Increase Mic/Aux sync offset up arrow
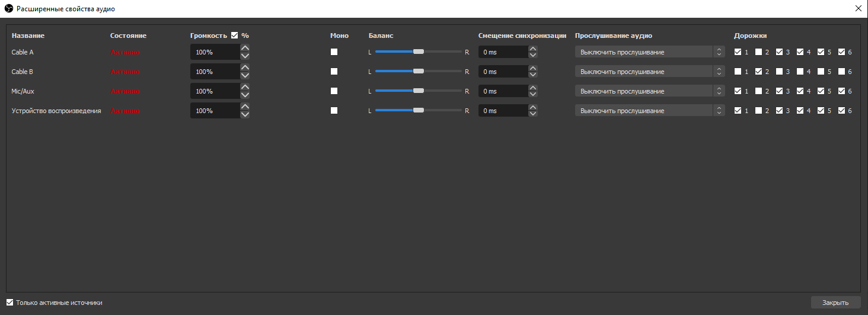Image resolution: width=868 pixels, height=315 pixels. (x=532, y=87)
